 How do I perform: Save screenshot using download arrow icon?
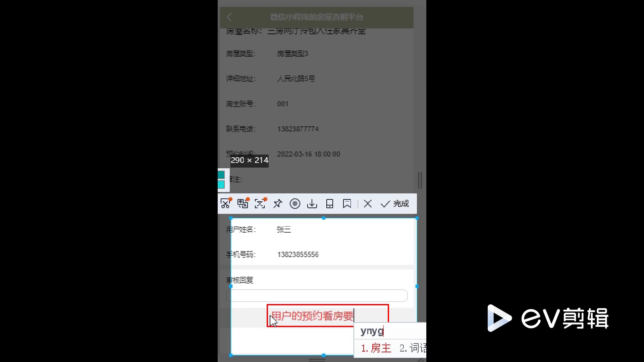pyautogui.click(x=312, y=203)
